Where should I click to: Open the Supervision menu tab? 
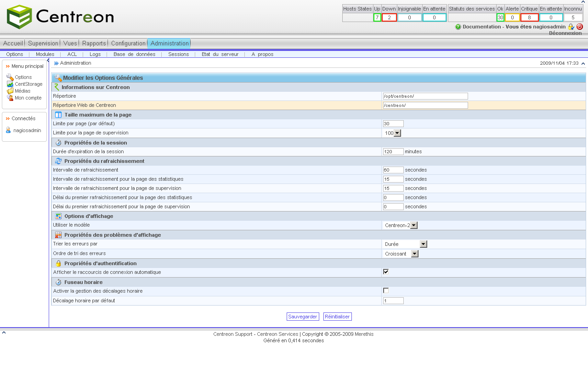point(43,43)
